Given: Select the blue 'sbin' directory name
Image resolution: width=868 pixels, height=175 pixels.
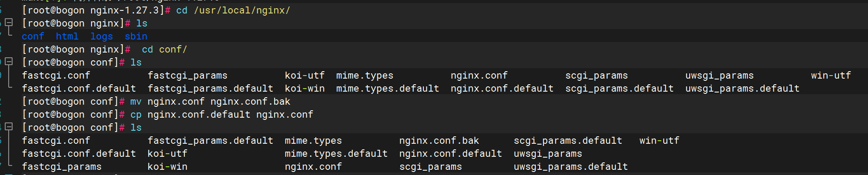Looking at the screenshot, I should pyautogui.click(x=136, y=36).
